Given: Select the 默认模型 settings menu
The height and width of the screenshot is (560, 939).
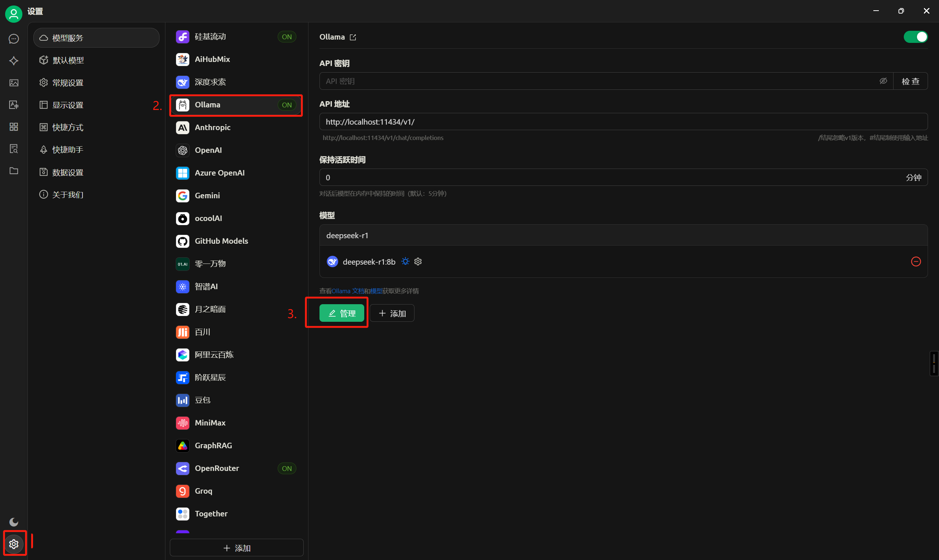Looking at the screenshot, I should coord(68,60).
